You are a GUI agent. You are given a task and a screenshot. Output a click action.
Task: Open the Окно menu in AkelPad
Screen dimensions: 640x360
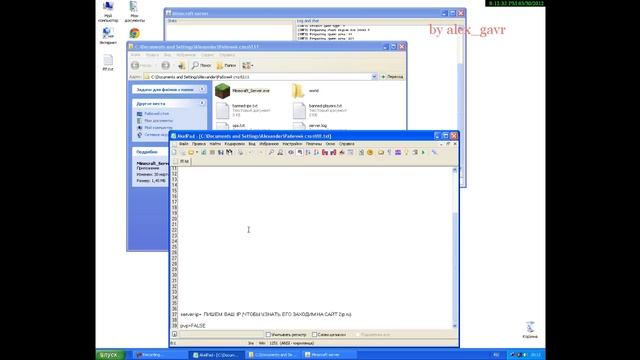pyautogui.click(x=330, y=144)
